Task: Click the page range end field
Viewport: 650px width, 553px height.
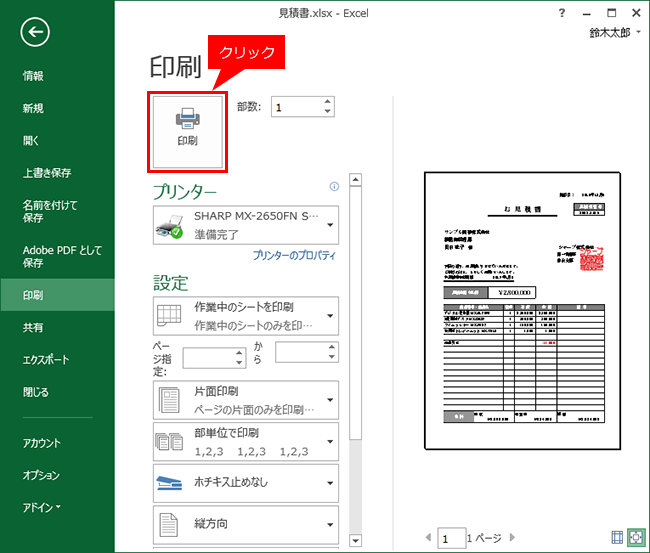Action: click(x=301, y=352)
